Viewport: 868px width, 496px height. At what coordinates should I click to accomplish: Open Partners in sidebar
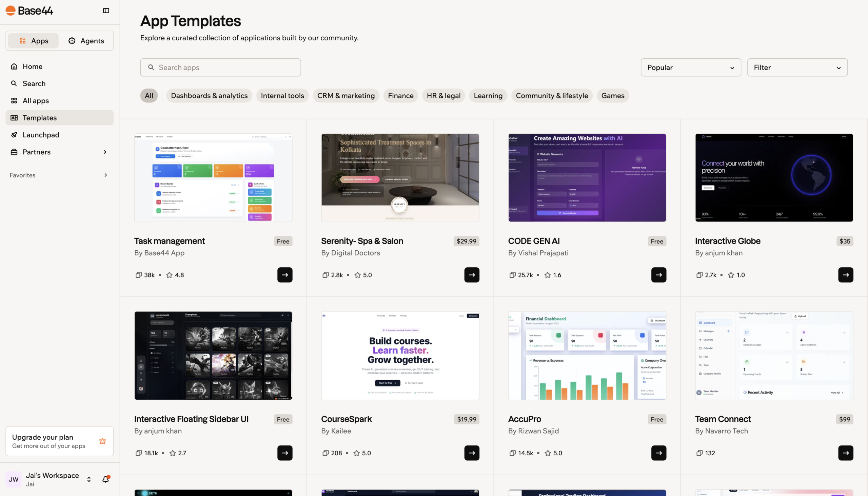[59, 152]
